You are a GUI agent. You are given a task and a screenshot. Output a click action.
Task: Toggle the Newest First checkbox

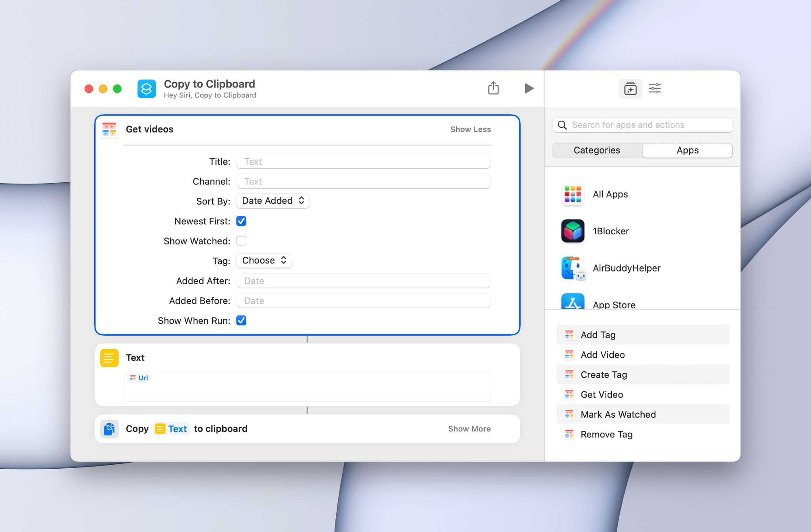[242, 221]
